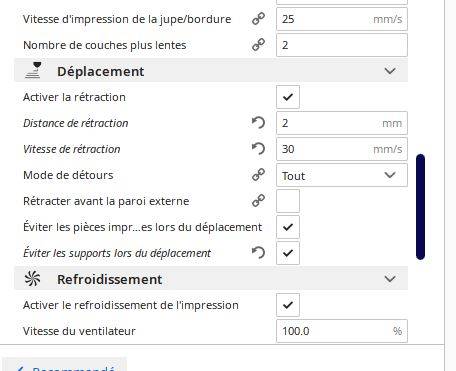Reset Éviter les supports lors du déplacement
Viewport: 456px width, 371px height.
[258, 253]
